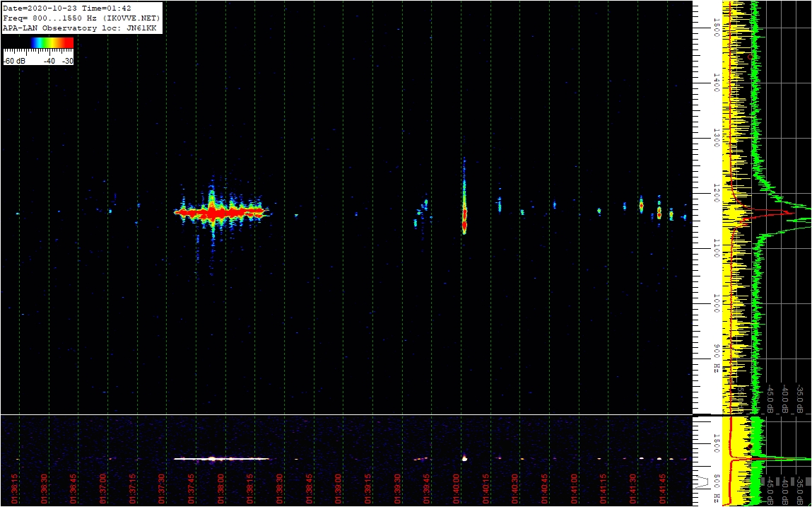
Task: Click the 1200 frequency scale label
Action: pyautogui.click(x=716, y=194)
